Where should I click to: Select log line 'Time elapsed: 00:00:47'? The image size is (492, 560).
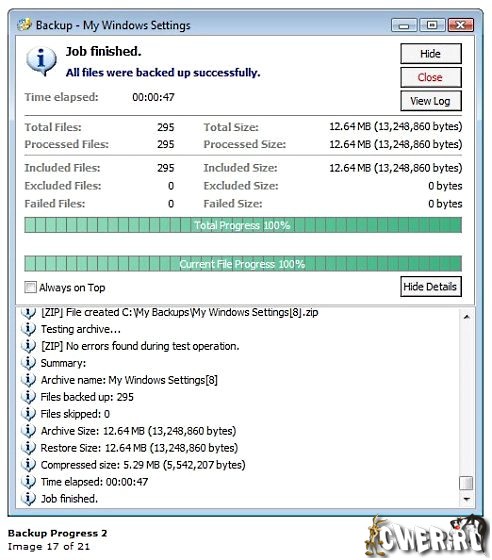pyautogui.click(x=94, y=481)
